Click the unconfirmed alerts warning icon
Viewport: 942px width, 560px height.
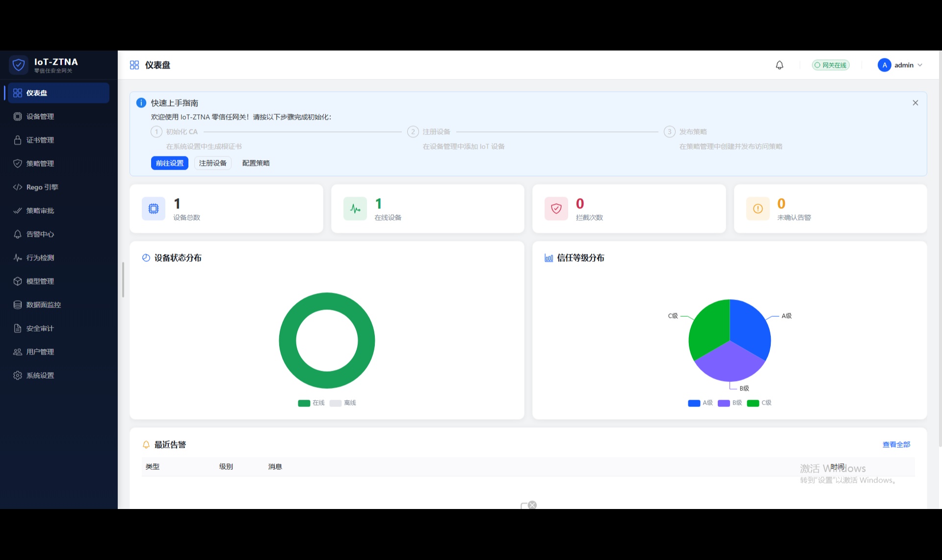point(758,209)
